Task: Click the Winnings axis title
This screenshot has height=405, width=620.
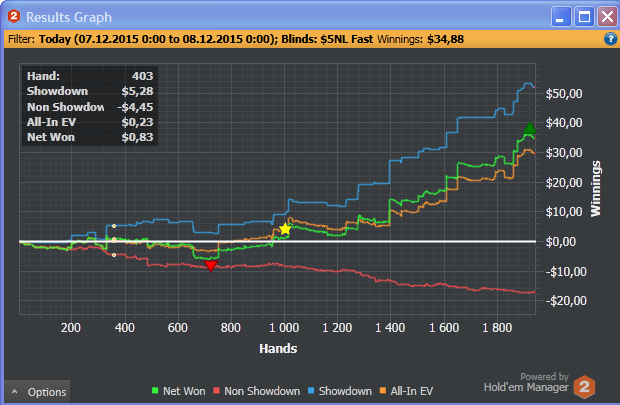Action: 595,188
